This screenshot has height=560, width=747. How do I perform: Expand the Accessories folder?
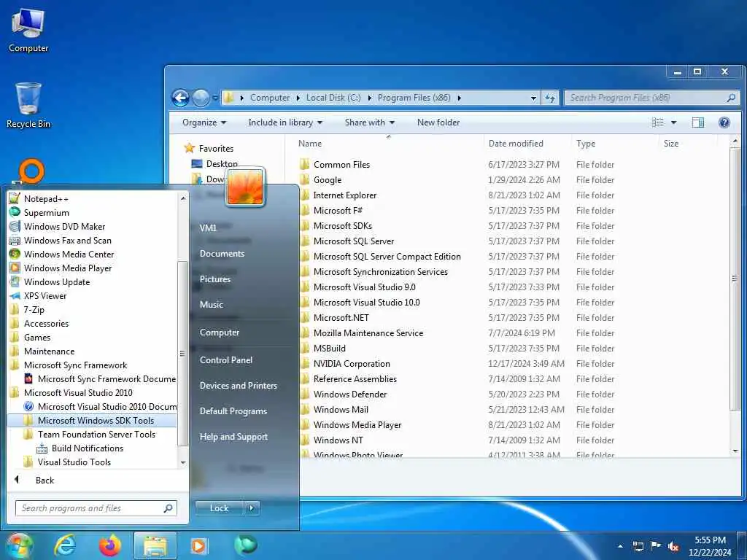tap(46, 323)
